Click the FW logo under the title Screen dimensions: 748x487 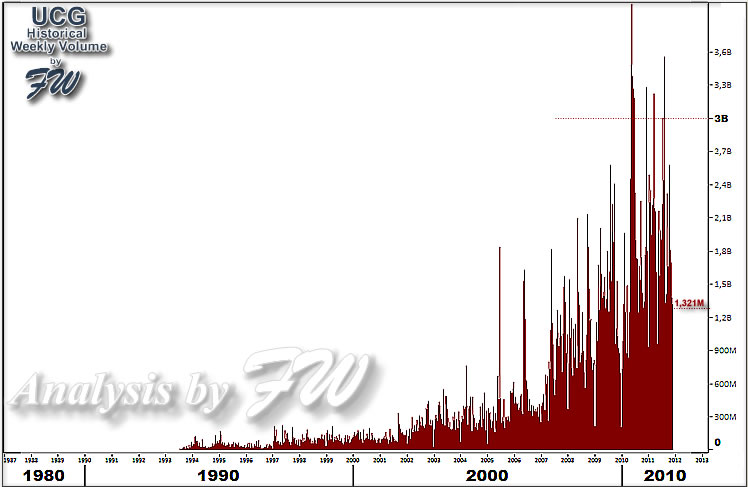coord(53,83)
